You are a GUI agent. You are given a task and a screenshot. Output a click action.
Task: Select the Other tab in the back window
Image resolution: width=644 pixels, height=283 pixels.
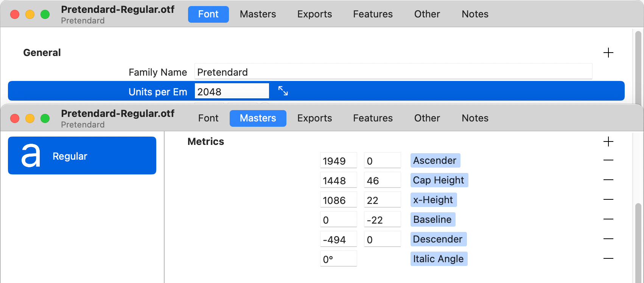427,14
